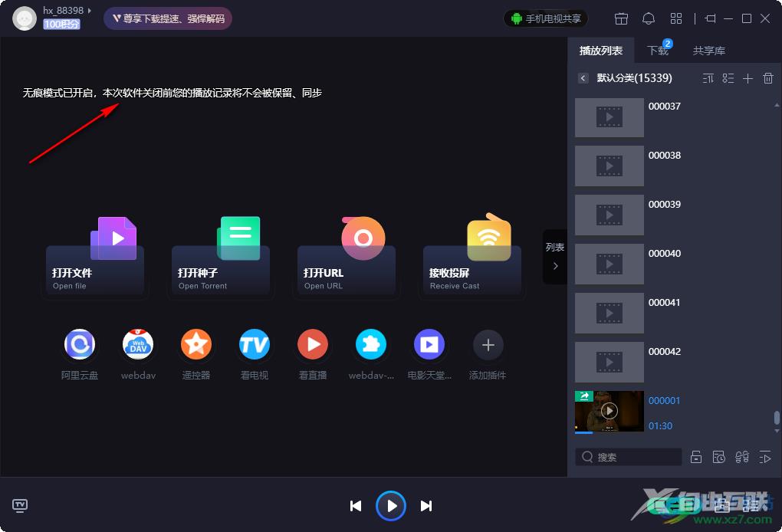Click the TV icon in bottom-left
Viewport: 782px width, 532px height.
pyautogui.click(x=20, y=506)
